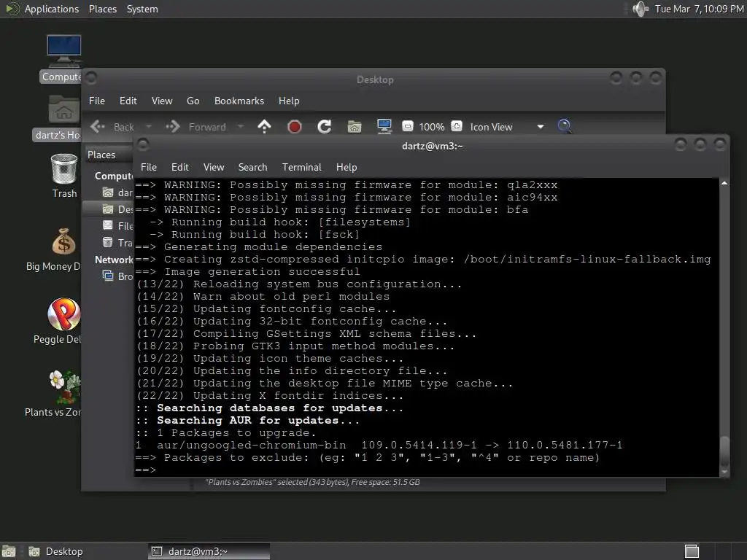Zoom in in the file manager
Image resolution: width=747 pixels, height=560 pixels.
(x=457, y=126)
